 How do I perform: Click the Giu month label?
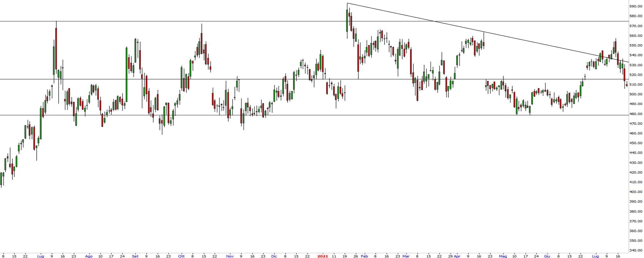coord(547,256)
